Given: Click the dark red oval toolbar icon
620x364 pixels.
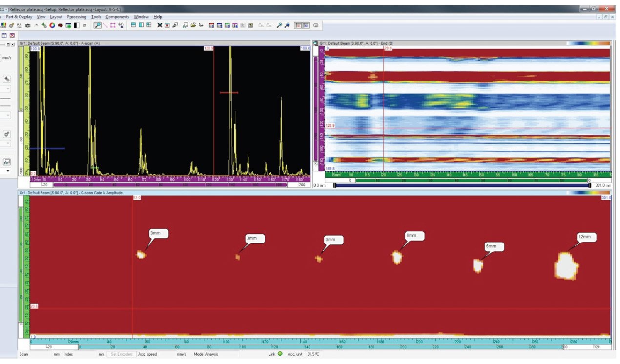Looking at the screenshot, I should coord(60,25).
